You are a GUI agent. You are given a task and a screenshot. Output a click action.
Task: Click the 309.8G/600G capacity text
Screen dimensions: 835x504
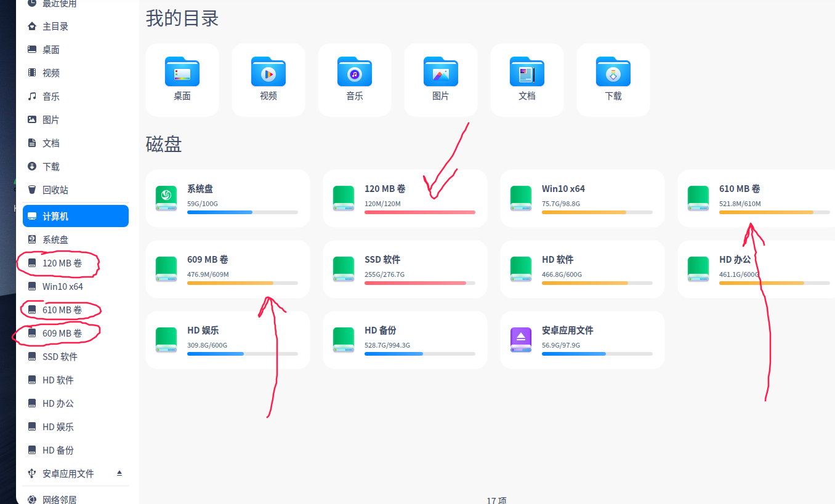coord(207,345)
